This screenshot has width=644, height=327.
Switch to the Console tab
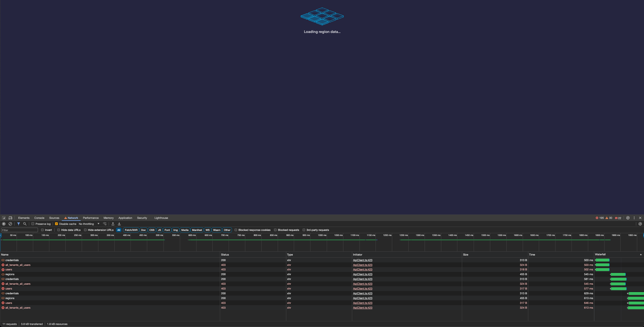39,218
